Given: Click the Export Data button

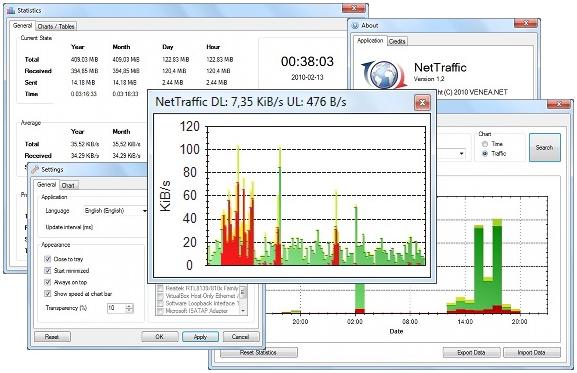Looking at the screenshot, I should pos(471,352).
